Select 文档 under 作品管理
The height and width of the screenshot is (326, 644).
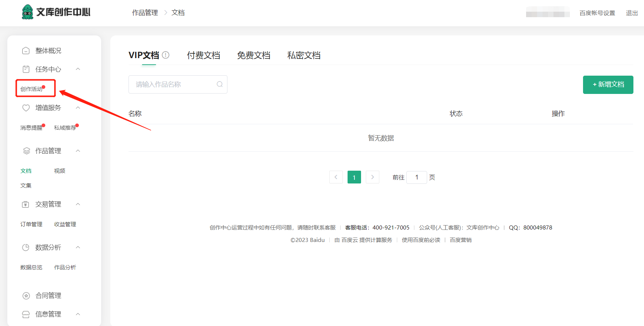(x=26, y=171)
